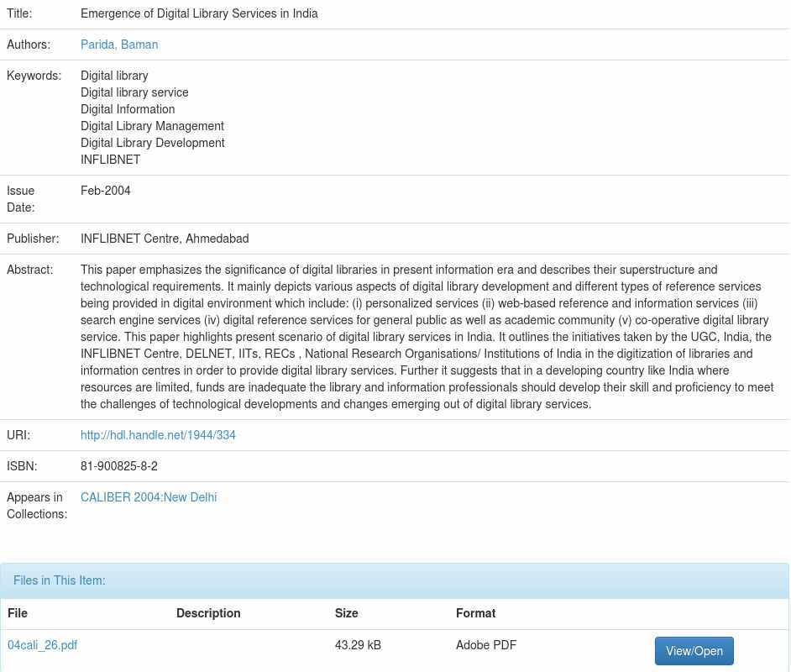
Task: Open the author link Parida, Baman
Action: 119,45
